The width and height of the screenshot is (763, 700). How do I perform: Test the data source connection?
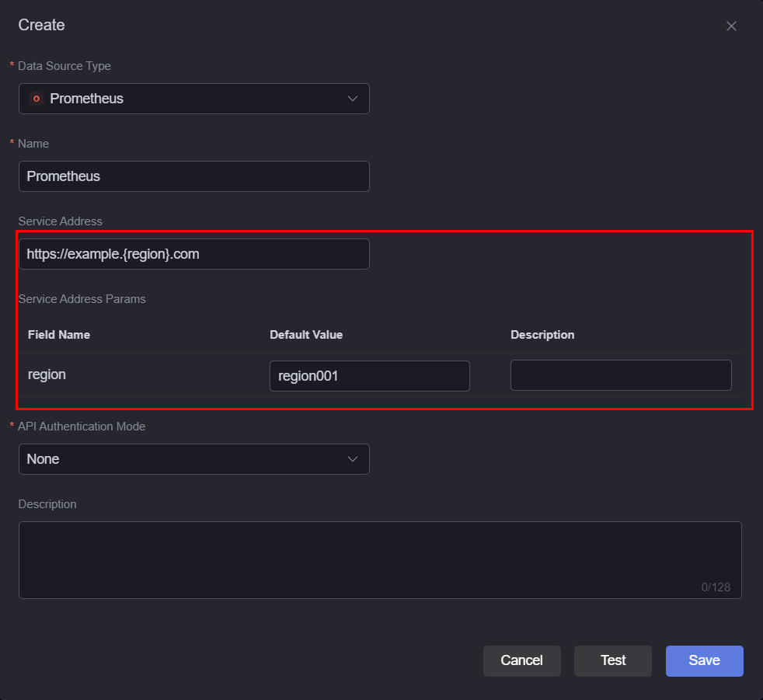point(612,660)
